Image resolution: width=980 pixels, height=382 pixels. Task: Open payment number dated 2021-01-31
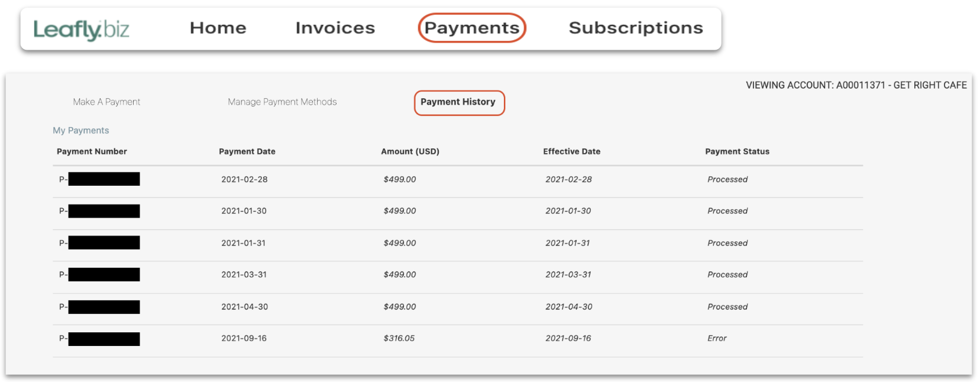pos(99,242)
